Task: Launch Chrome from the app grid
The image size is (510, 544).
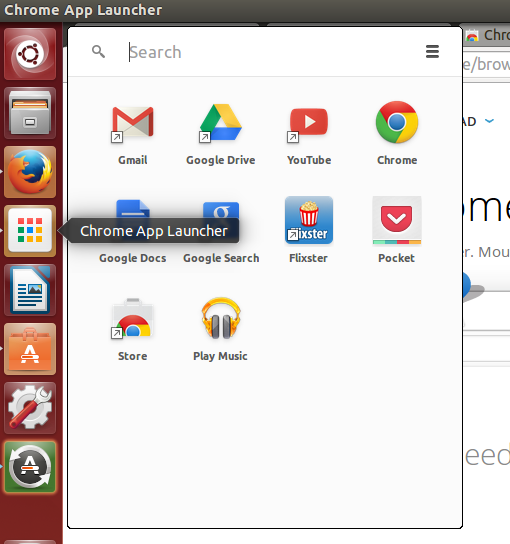Action: click(397, 122)
